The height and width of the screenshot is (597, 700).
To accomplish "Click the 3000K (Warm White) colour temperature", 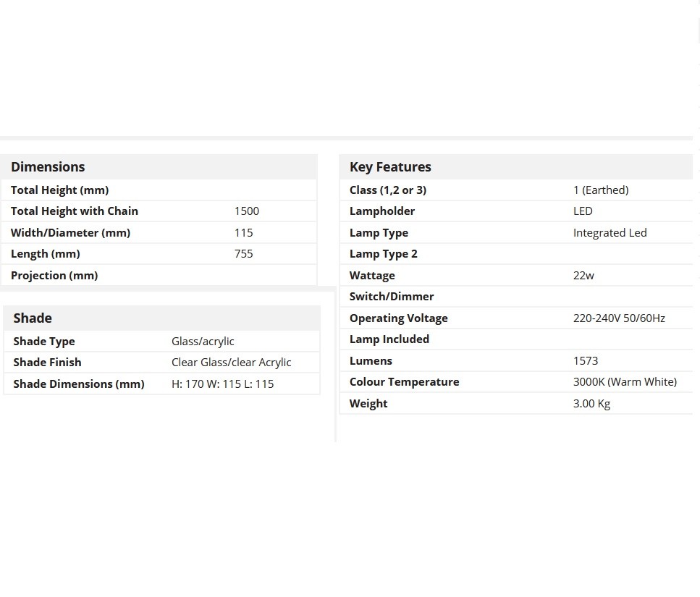I will point(625,382).
